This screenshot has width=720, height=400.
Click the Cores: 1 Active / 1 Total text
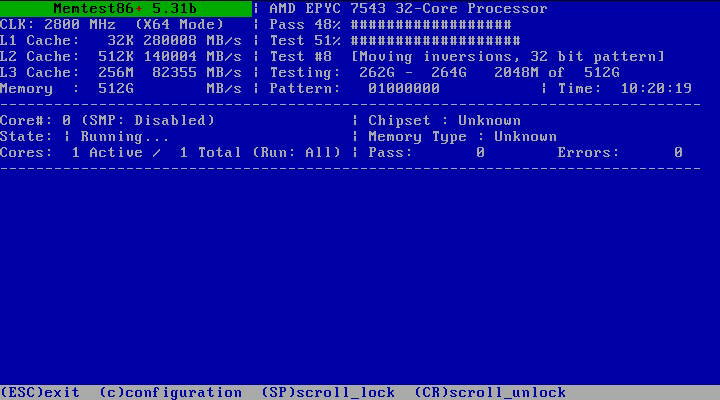pyautogui.click(x=121, y=153)
